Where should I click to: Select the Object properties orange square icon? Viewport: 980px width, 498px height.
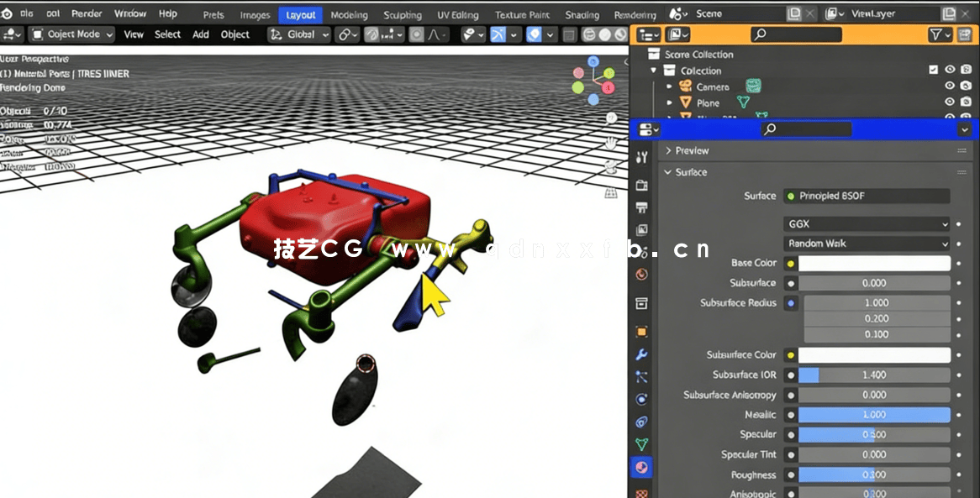[x=641, y=331]
